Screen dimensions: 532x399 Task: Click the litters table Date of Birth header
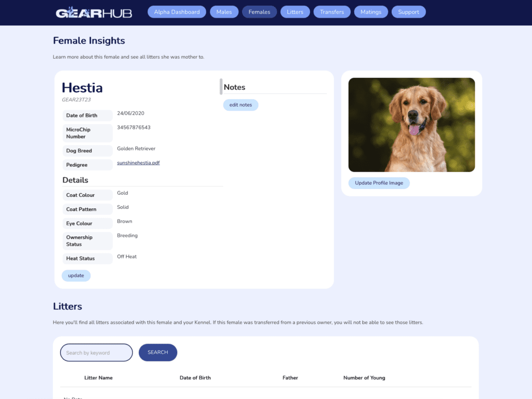[195, 378]
